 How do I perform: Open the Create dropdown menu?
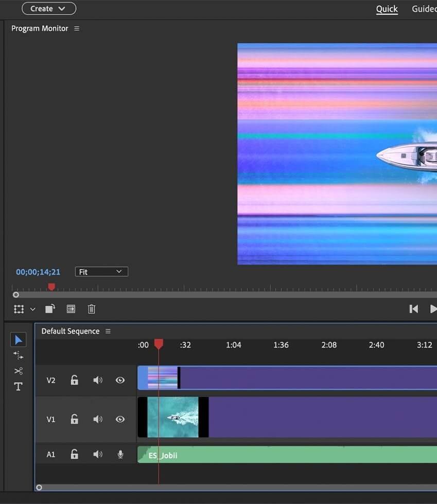point(49,9)
